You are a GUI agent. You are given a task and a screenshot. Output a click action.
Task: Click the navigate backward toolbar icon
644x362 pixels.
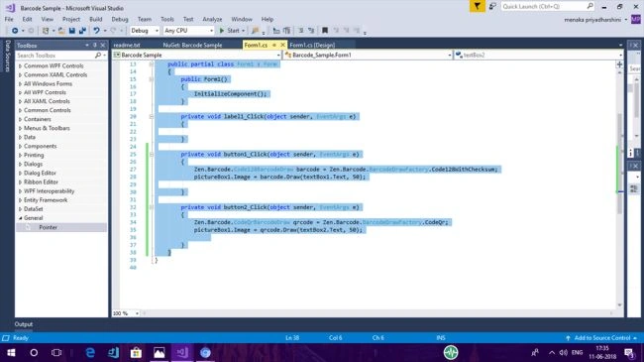(15, 31)
